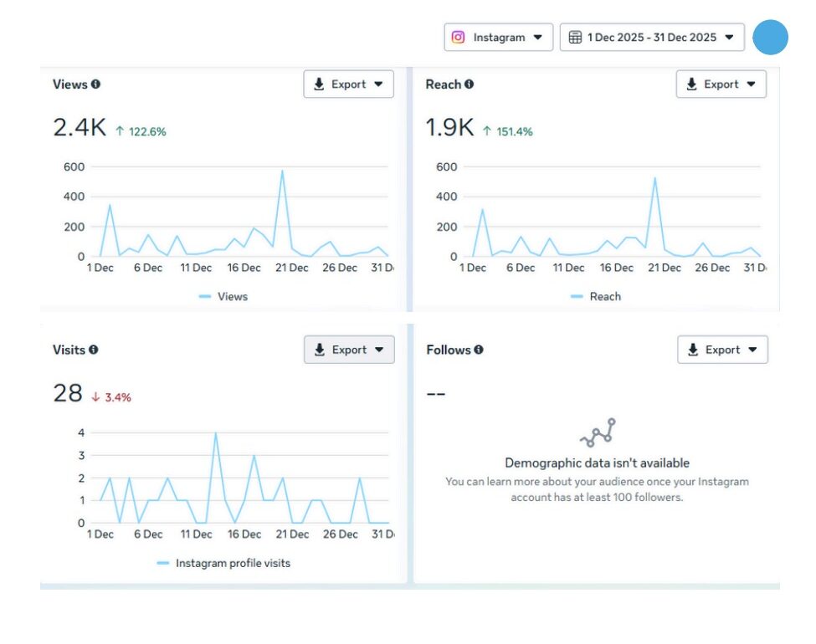Click the info icon next to Reach
816x644 pixels.
(469, 84)
